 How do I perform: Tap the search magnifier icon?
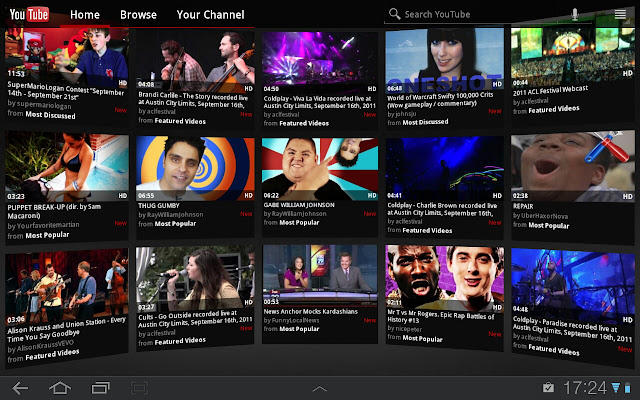394,14
